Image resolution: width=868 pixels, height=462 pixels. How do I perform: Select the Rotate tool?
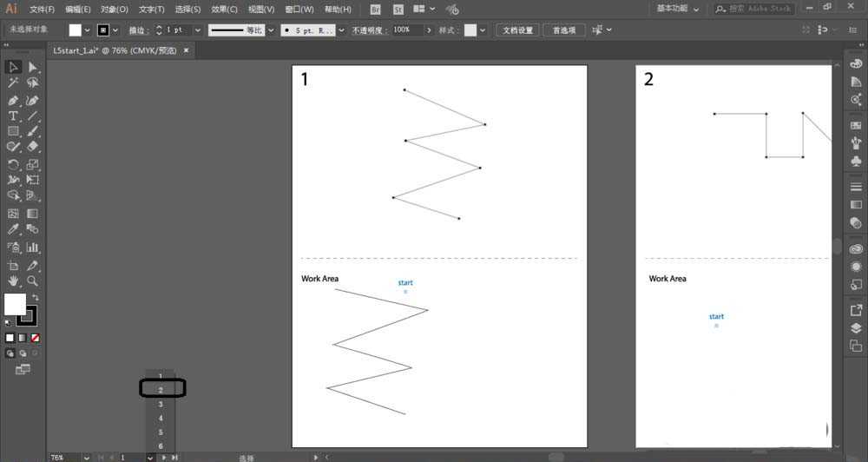coord(13,164)
